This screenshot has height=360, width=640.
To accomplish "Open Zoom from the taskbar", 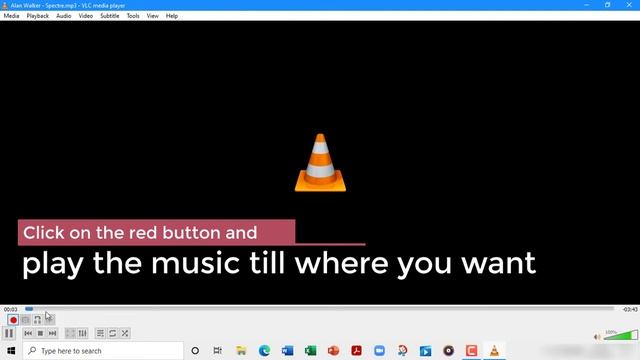I will 380,351.
